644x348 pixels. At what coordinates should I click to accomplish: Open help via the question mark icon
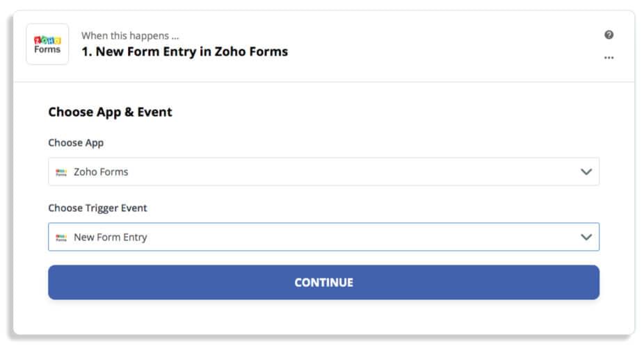click(x=609, y=35)
